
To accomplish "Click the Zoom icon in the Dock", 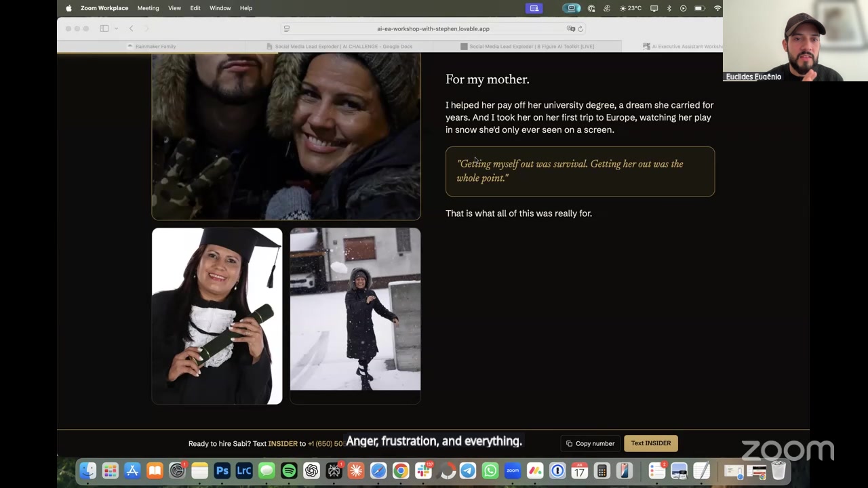I will point(513,470).
